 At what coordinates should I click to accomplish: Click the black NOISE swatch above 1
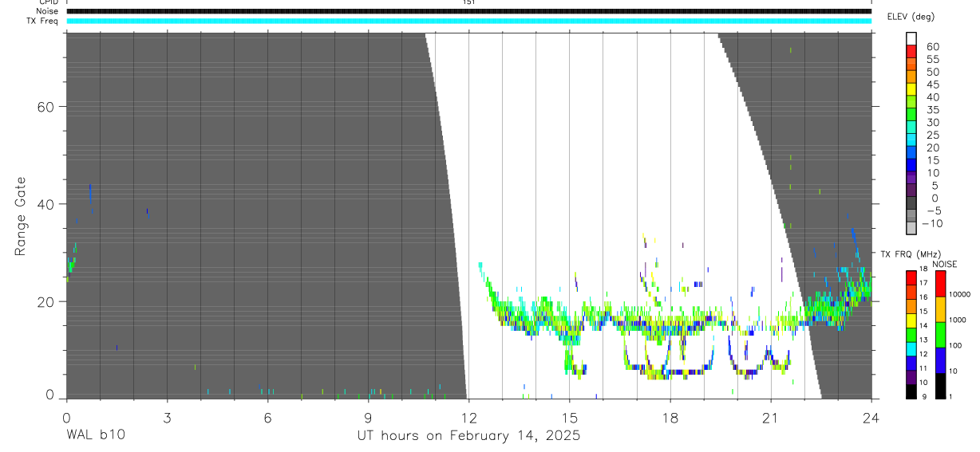click(x=940, y=386)
